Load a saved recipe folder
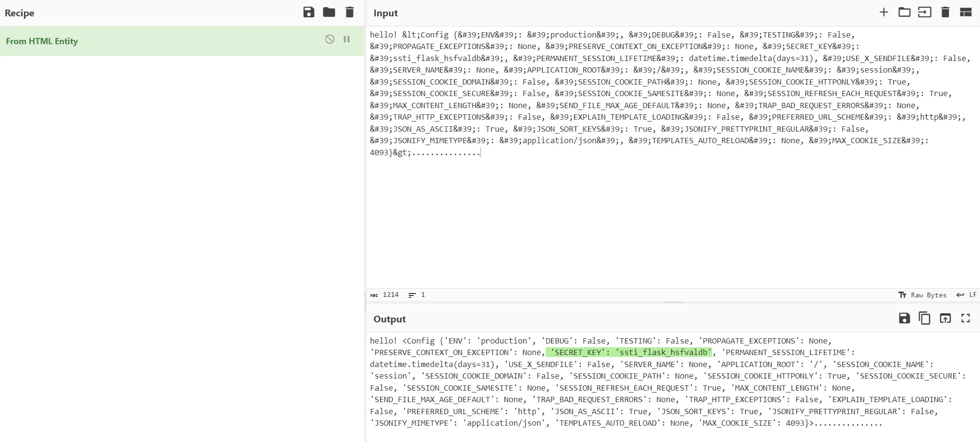The height and width of the screenshot is (442, 980). 329,12
